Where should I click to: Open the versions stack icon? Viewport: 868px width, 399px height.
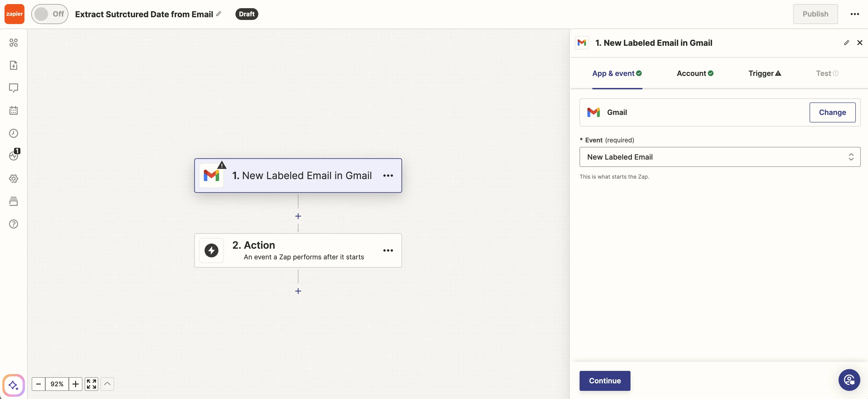tap(14, 201)
